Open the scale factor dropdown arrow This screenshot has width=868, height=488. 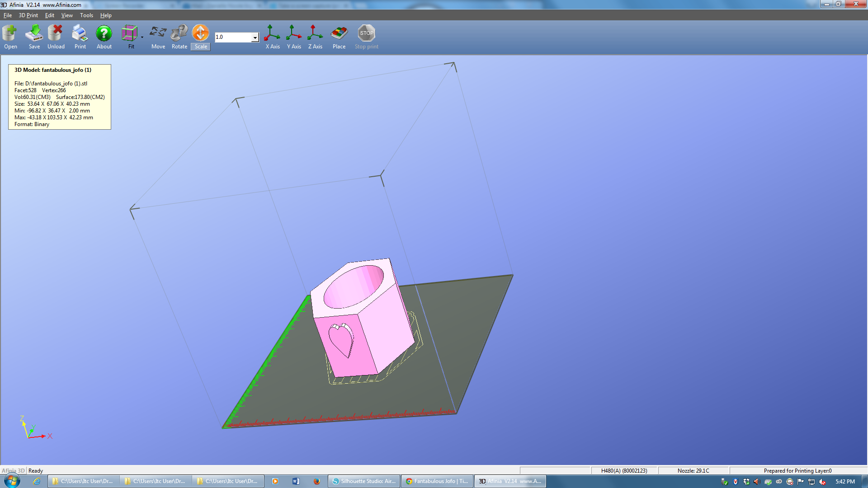tap(255, 38)
